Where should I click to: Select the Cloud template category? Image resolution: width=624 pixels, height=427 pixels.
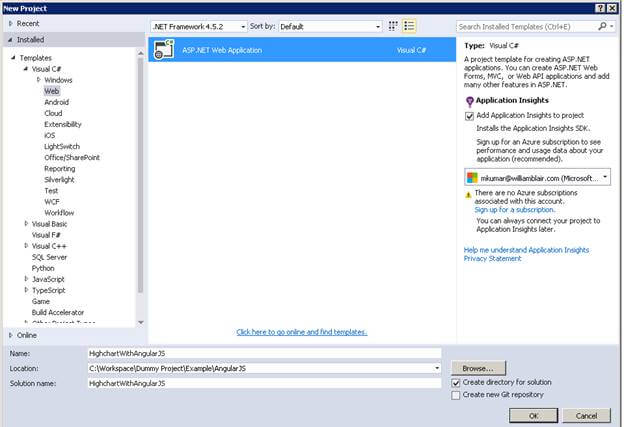pos(53,113)
